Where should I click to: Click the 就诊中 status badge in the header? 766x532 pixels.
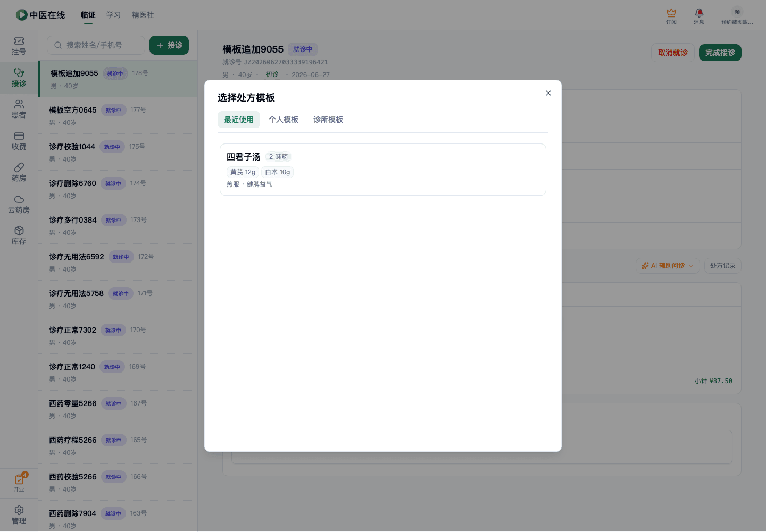(x=303, y=49)
